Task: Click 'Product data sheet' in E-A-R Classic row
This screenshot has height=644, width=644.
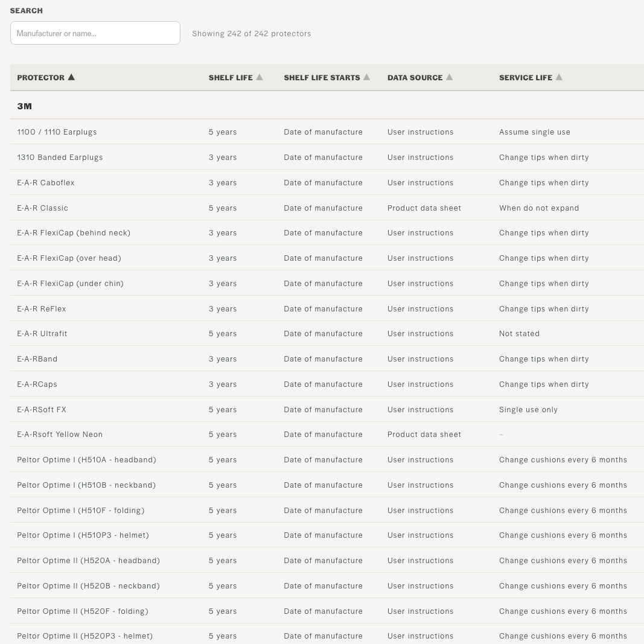Action: coord(424,208)
